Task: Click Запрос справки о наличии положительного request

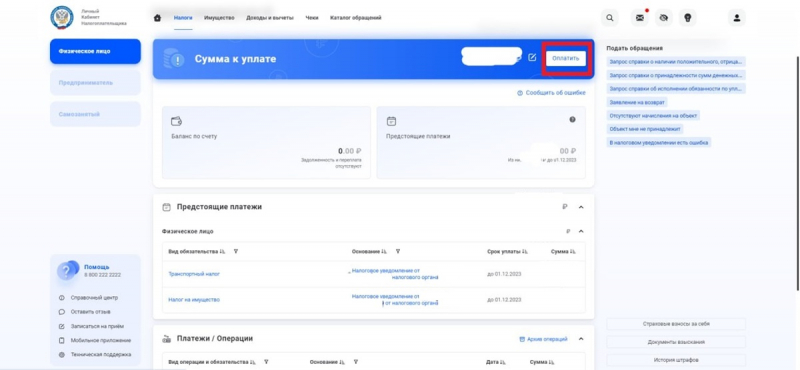Action: pos(676,62)
